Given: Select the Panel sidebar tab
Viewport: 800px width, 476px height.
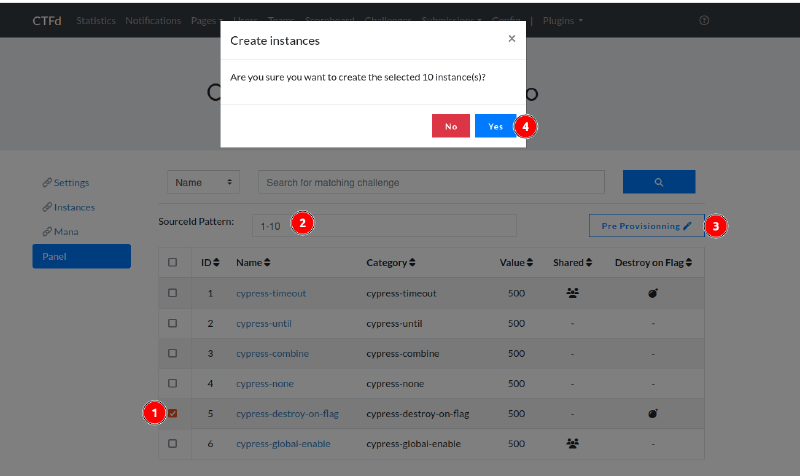Looking at the screenshot, I should click(x=82, y=256).
